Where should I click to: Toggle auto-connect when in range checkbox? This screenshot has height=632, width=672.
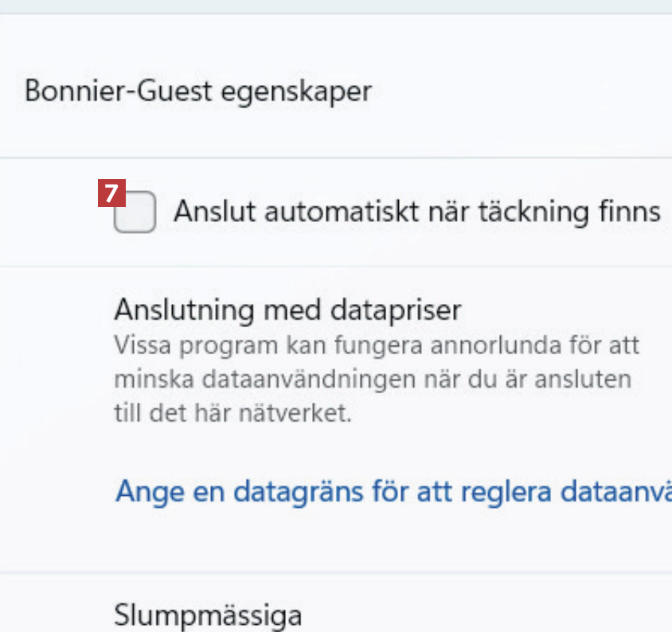(x=135, y=213)
